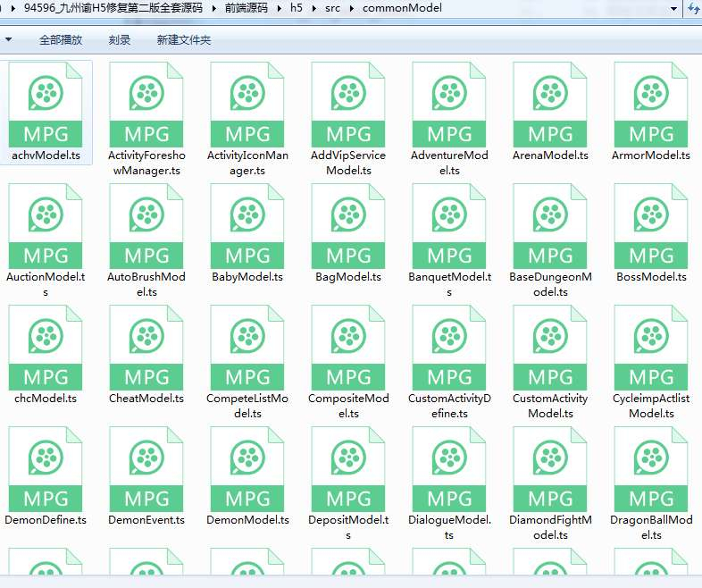Screen dimensions: 702x588
Task: Expand the arrow before 94596_九州谕H5修复第二版全套源码 breadcrumb
Action: [x=13, y=9]
